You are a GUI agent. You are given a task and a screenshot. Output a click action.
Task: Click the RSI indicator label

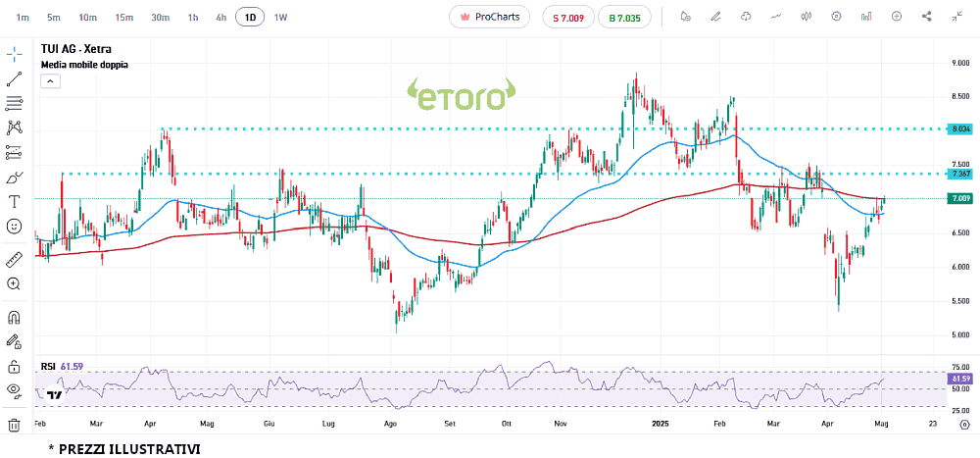(48, 366)
